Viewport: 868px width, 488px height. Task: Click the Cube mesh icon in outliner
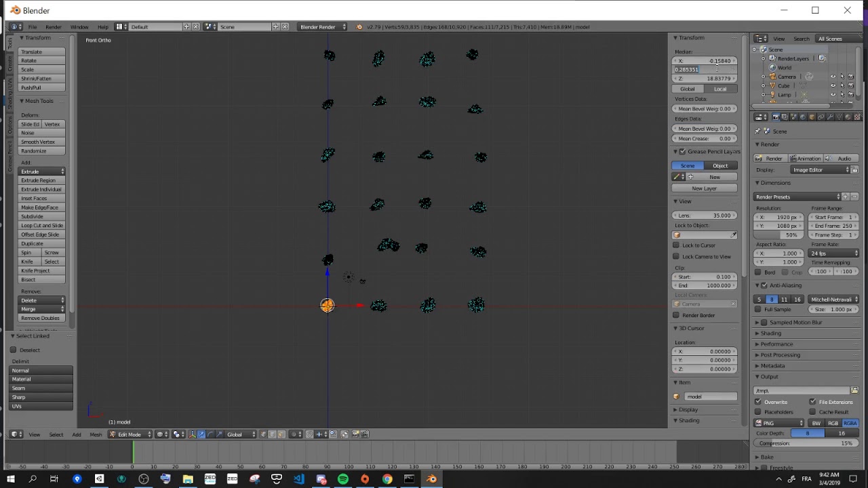click(771, 85)
